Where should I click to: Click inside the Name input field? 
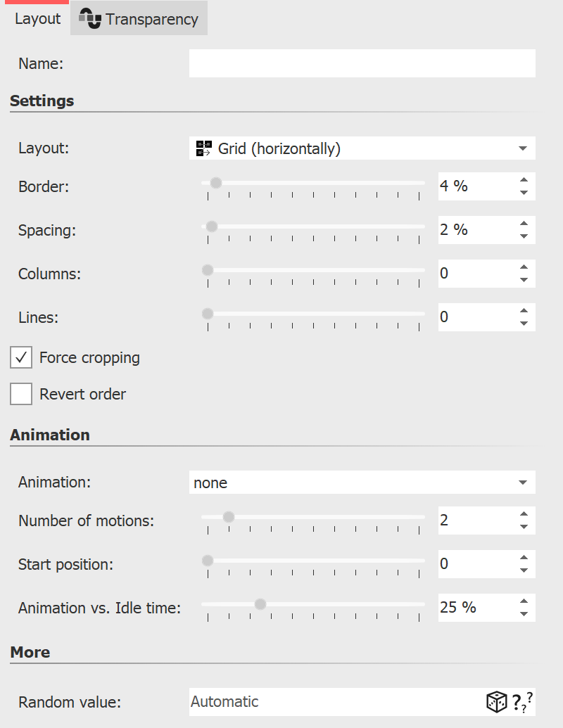point(362,63)
